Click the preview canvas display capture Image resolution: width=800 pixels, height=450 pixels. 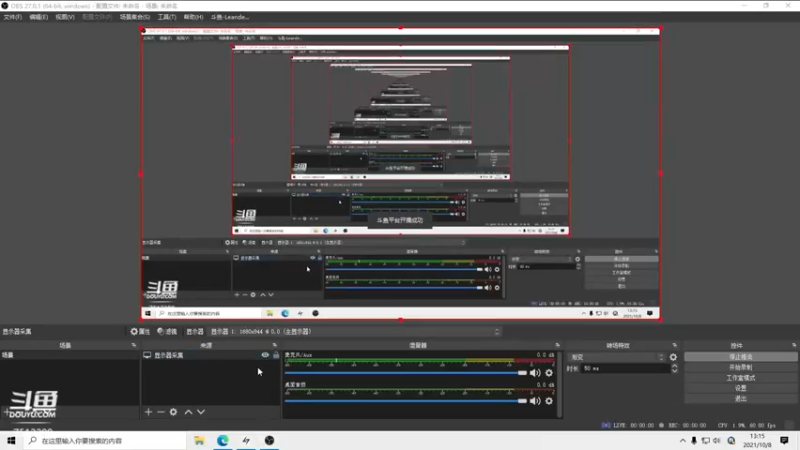(401, 174)
